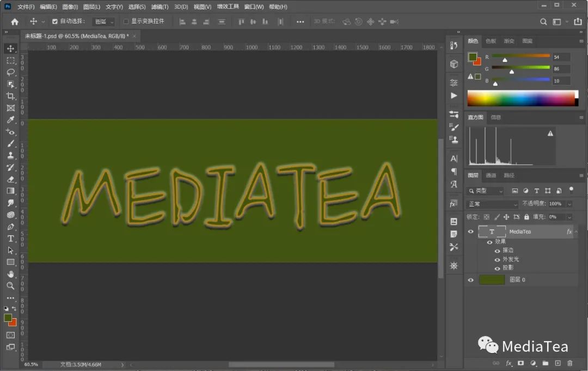Select the Brush tool

[x=10, y=144]
